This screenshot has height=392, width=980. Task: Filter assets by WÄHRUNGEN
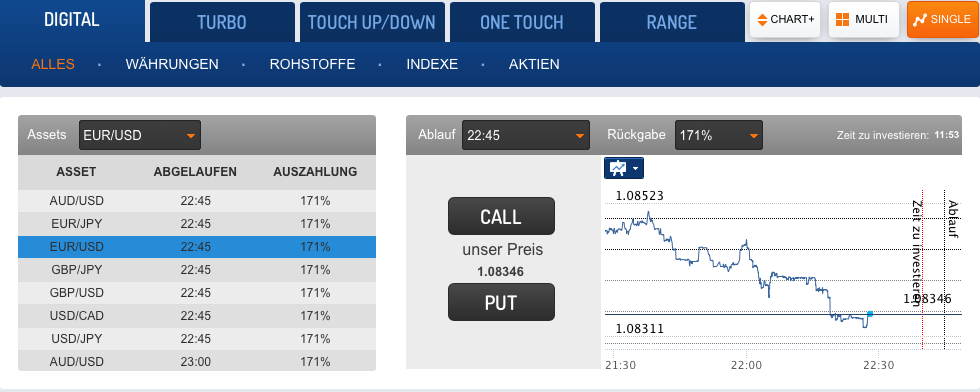pyautogui.click(x=172, y=64)
